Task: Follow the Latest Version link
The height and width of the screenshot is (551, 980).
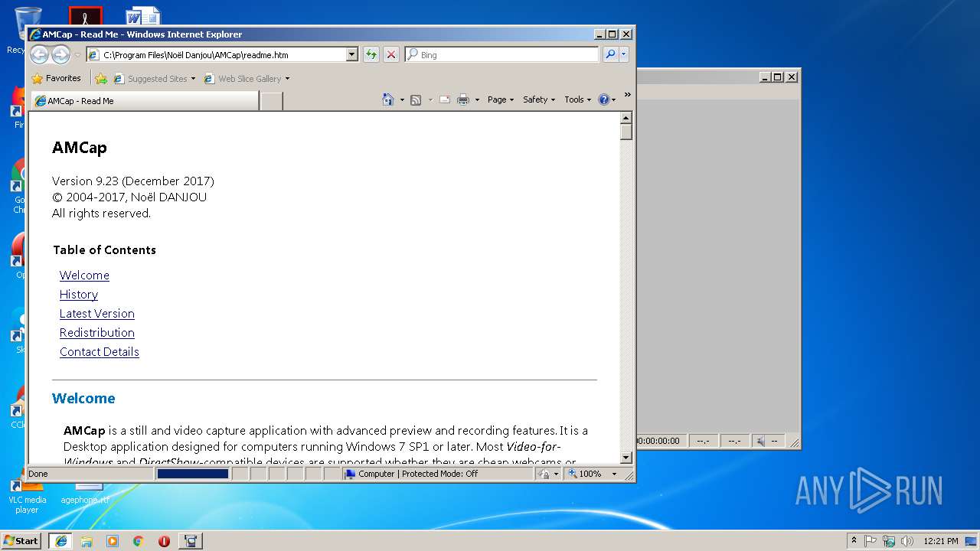Action: click(97, 314)
